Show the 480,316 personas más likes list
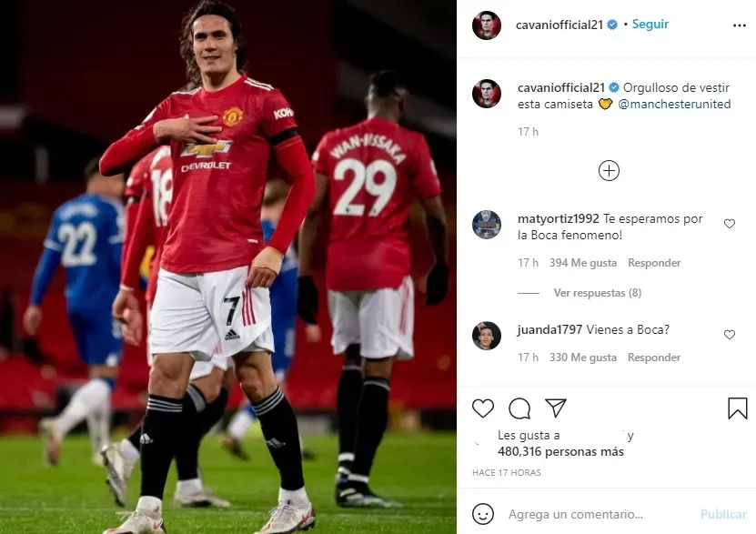The image size is (756, 534). pyautogui.click(x=560, y=451)
